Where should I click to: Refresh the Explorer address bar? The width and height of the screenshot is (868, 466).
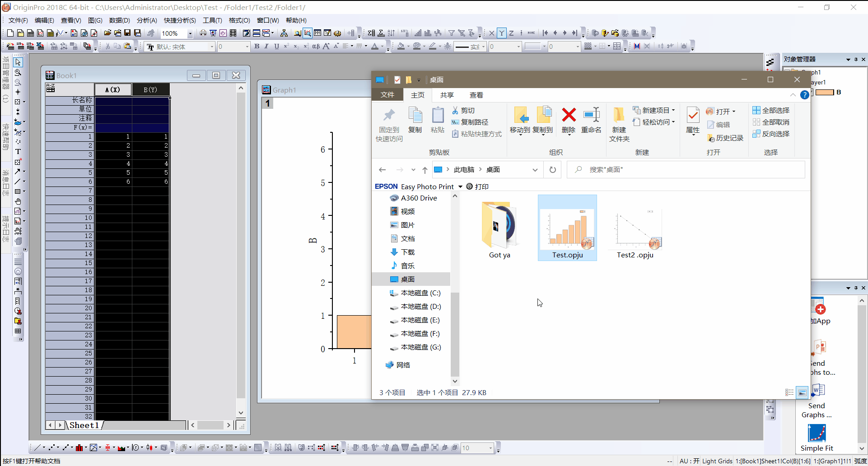click(553, 170)
